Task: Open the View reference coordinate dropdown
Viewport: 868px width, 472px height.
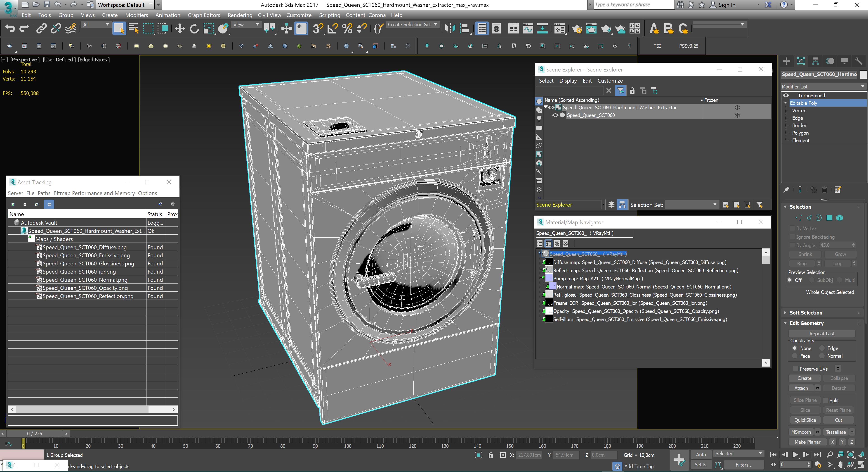Action: tap(246, 25)
